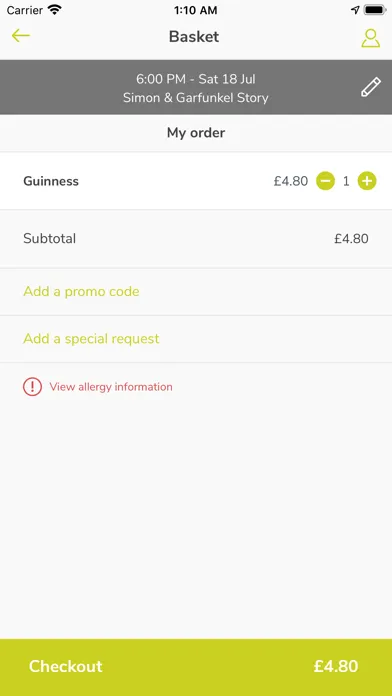Tap the Subtotal row
The height and width of the screenshot is (696, 392).
click(196, 239)
